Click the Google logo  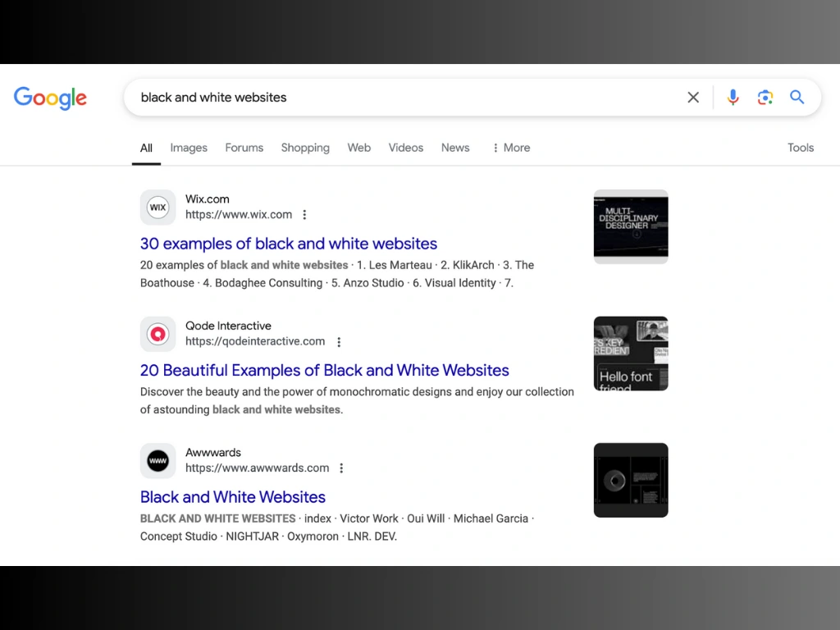coord(50,98)
